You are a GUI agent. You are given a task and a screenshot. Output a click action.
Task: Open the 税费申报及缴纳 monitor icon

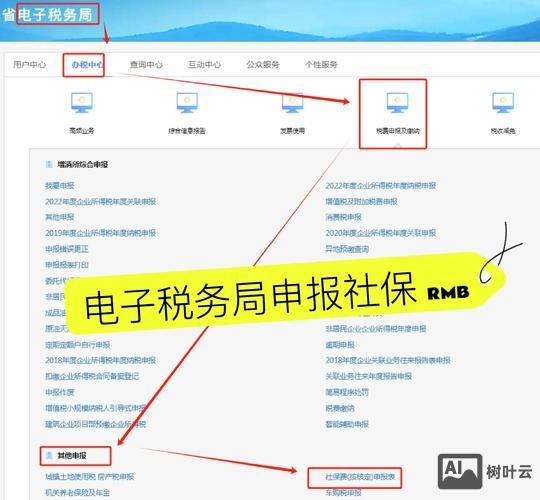coord(397,102)
